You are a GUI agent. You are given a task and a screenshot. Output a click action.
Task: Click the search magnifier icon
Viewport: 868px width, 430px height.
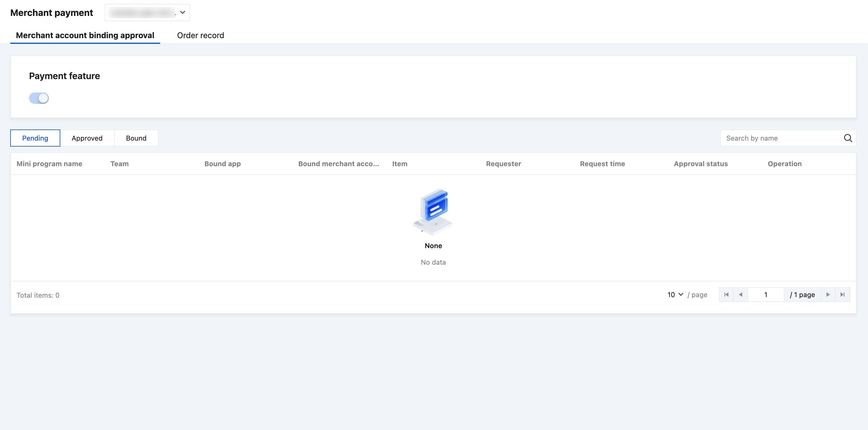[x=848, y=138]
